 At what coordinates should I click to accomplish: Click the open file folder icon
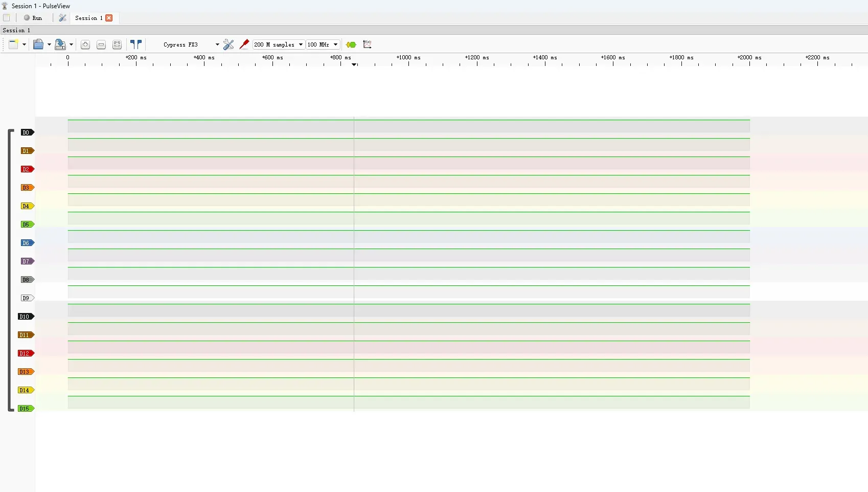[x=38, y=44]
